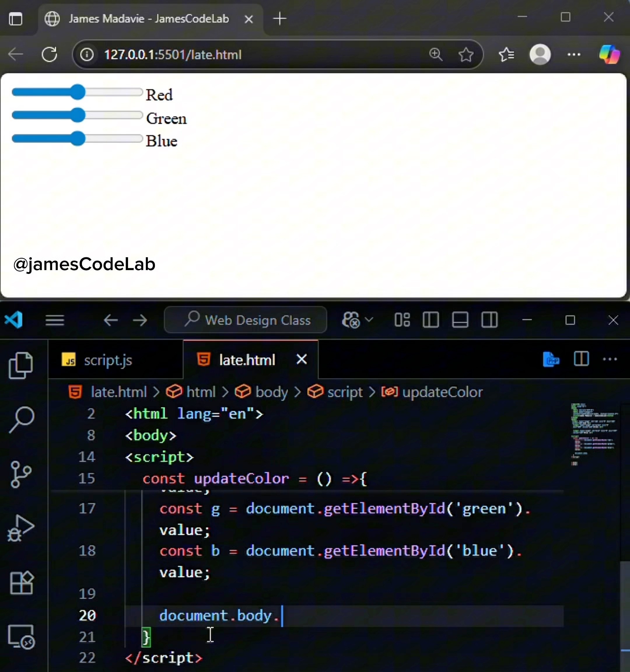Reload the page in the browser

pos(50,55)
